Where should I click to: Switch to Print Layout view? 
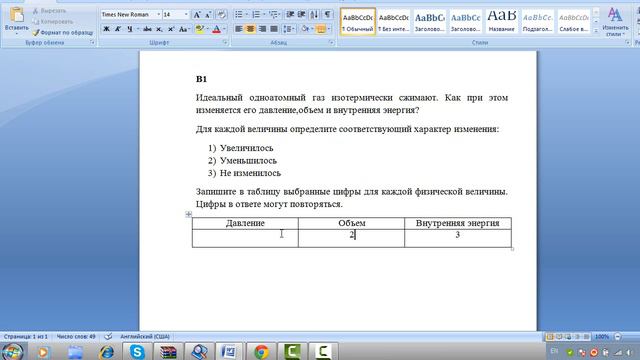coord(550,337)
